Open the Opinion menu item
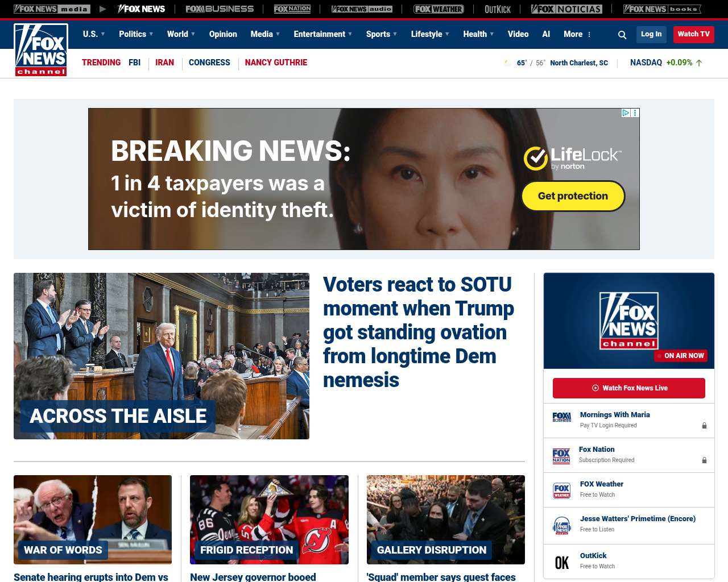Screen dimensions: 728x582 [223, 34]
